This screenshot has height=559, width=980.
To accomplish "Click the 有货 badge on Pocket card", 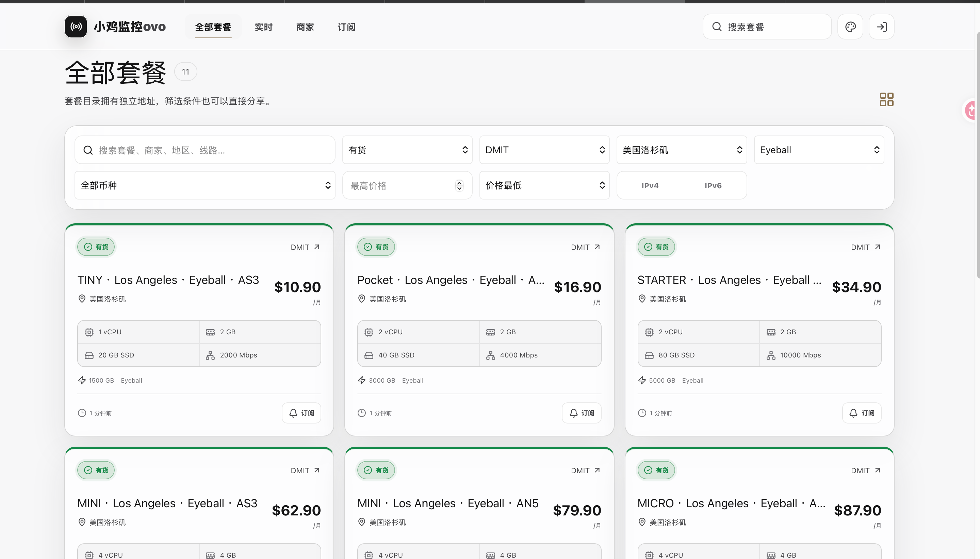I will click(x=376, y=246).
